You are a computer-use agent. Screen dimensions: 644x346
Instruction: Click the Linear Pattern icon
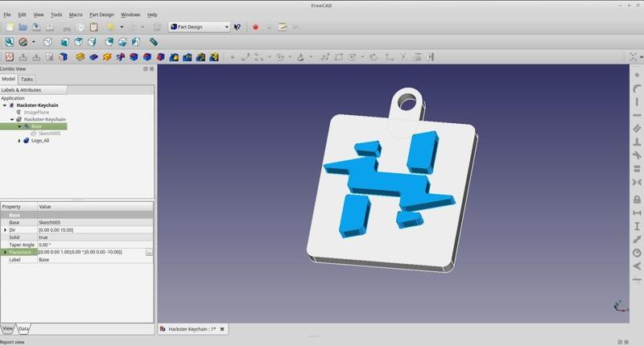188,57
